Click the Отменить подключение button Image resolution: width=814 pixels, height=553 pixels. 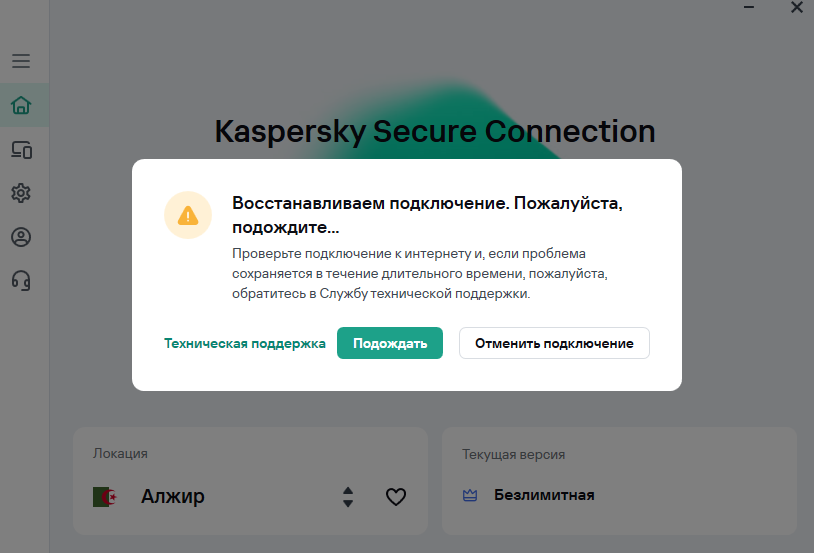[x=554, y=343]
